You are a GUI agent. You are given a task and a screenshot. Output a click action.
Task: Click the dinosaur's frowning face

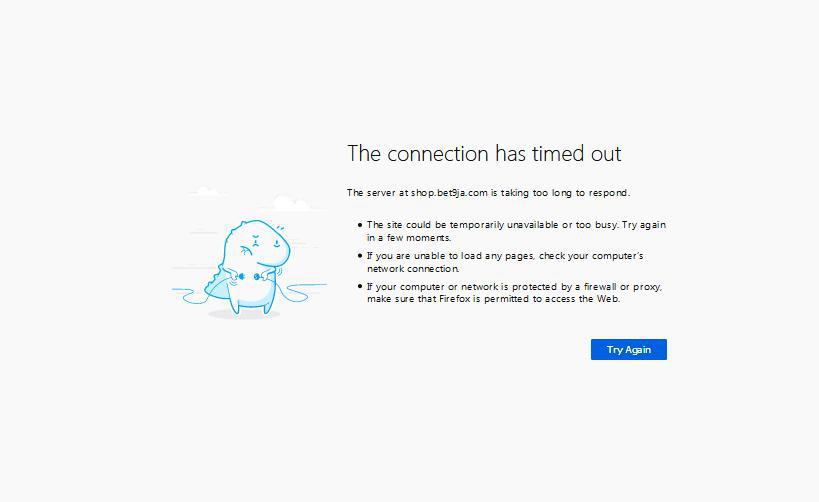click(262, 243)
